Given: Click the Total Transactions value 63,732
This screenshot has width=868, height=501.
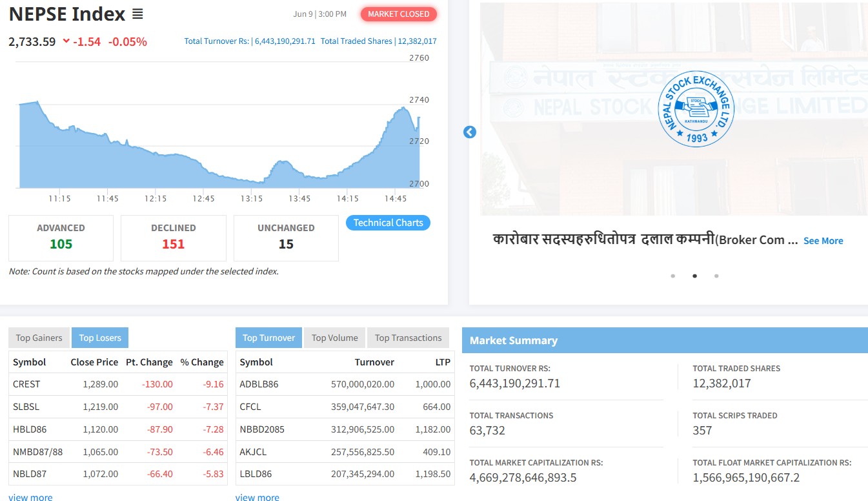Looking at the screenshot, I should pyautogui.click(x=487, y=431).
